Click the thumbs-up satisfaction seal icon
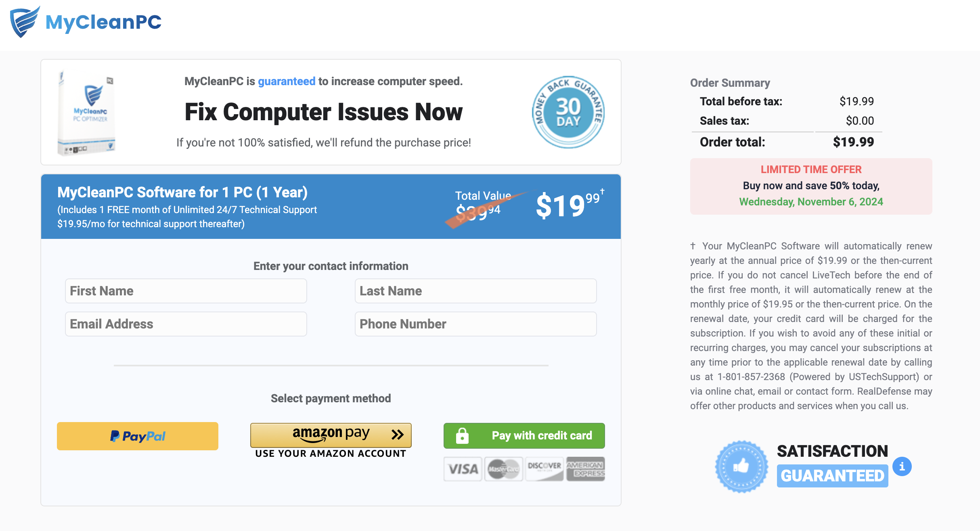980x531 pixels. tap(741, 466)
